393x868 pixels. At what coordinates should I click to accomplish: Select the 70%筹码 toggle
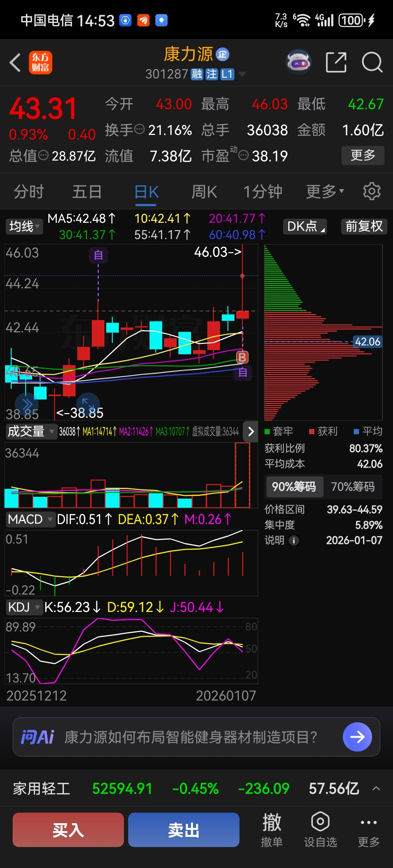point(353,486)
